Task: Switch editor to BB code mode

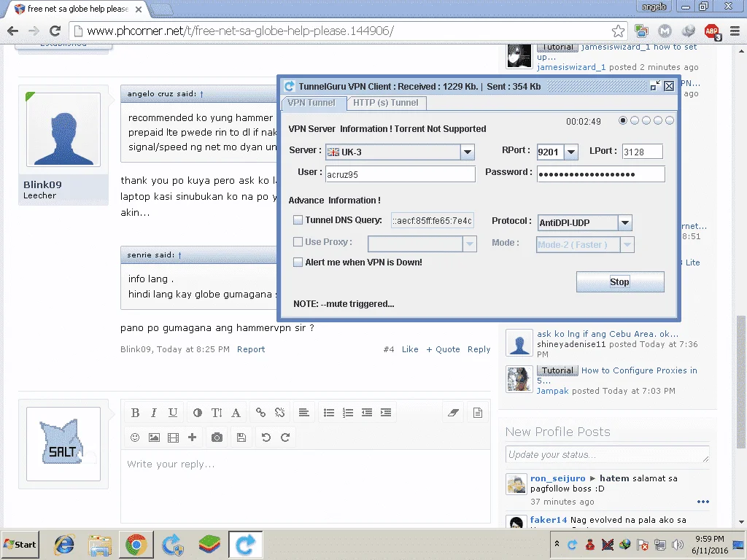Action: point(477,413)
